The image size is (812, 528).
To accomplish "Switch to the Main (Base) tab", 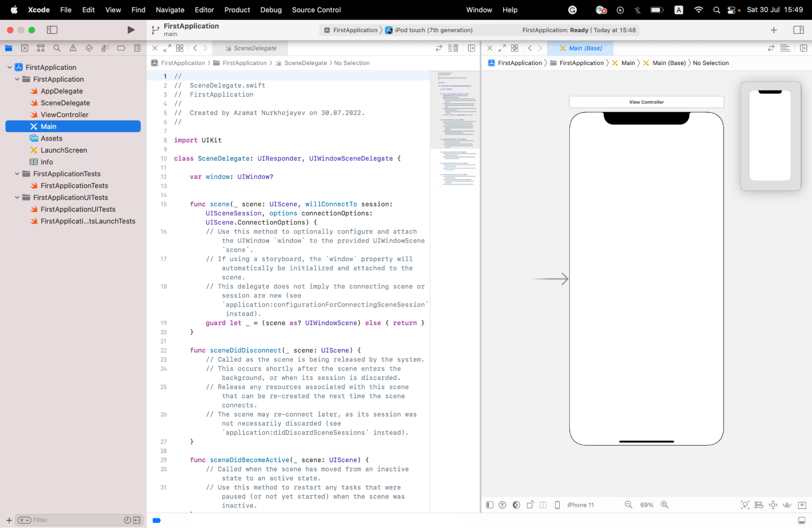I will pos(580,48).
